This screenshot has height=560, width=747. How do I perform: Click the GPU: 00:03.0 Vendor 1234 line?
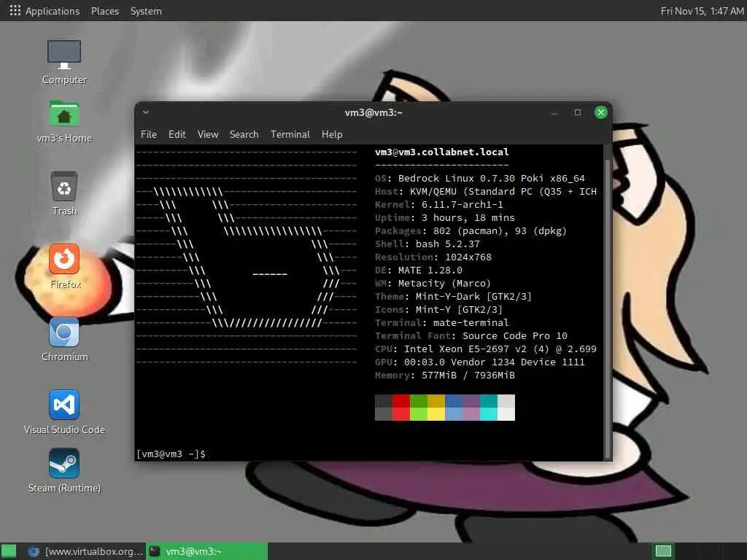click(480, 362)
